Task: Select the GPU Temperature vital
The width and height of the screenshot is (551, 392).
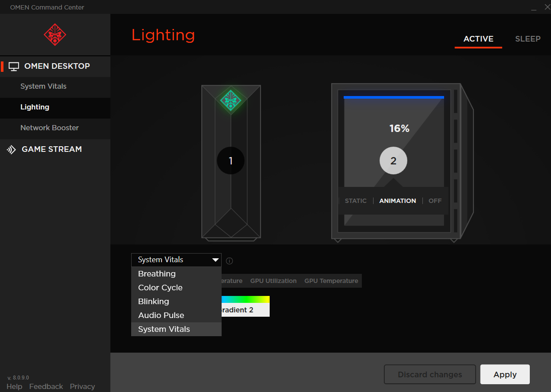Action: coord(331,281)
